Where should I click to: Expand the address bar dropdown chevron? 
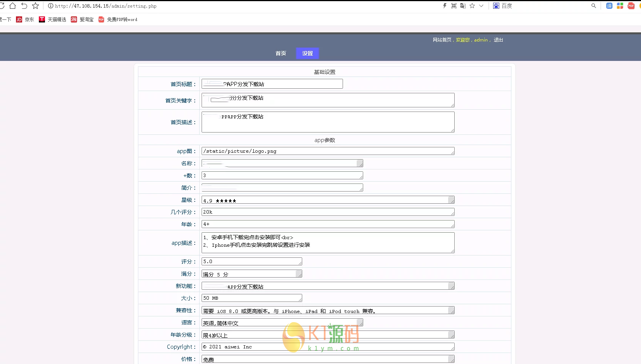tap(481, 6)
